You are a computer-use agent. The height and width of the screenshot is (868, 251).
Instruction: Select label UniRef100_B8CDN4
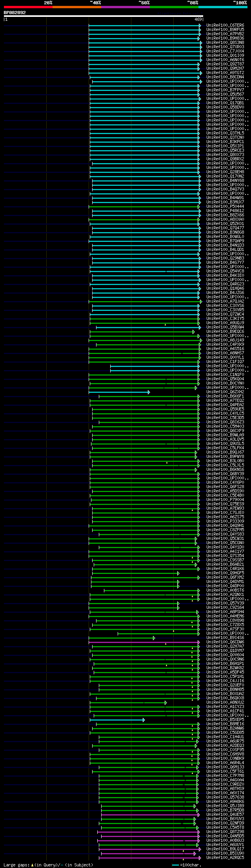tap(225, 77)
